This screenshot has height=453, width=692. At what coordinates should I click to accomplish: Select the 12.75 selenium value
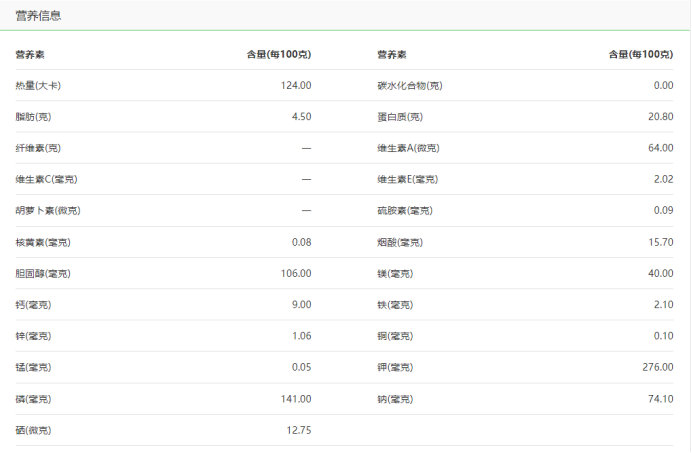[299, 430]
